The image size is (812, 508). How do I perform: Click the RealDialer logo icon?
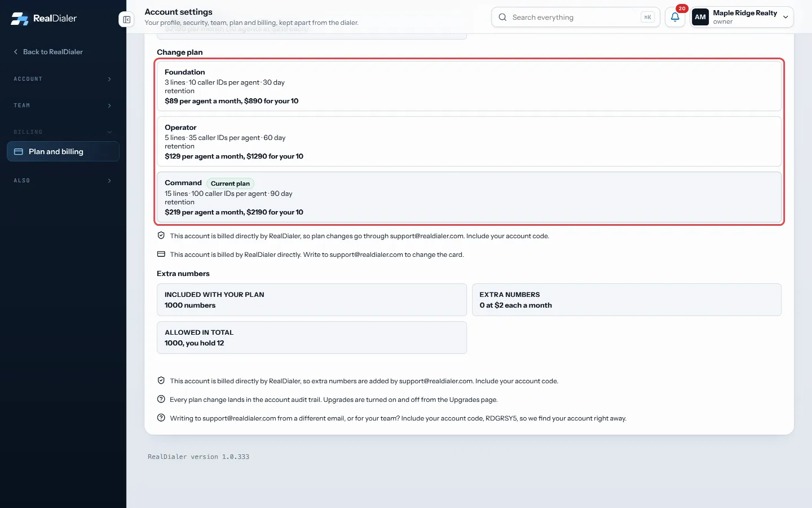(x=20, y=19)
